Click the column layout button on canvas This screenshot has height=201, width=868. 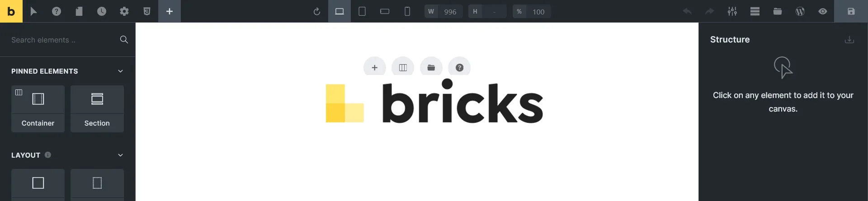[x=403, y=68]
